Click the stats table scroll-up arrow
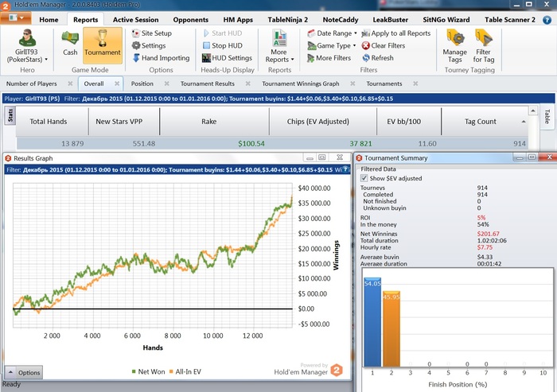The image size is (557, 392). [x=532, y=111]
